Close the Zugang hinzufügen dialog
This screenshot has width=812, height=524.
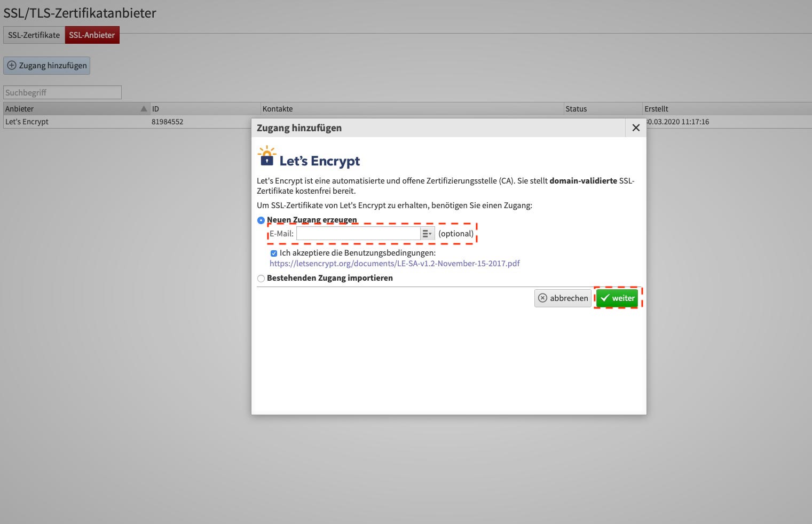[x=636, y=128]
